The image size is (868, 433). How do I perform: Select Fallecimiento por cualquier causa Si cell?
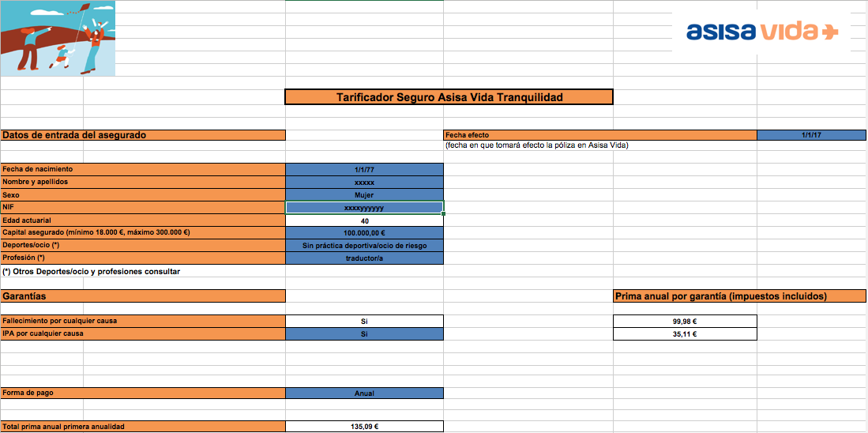click(364, 321)
